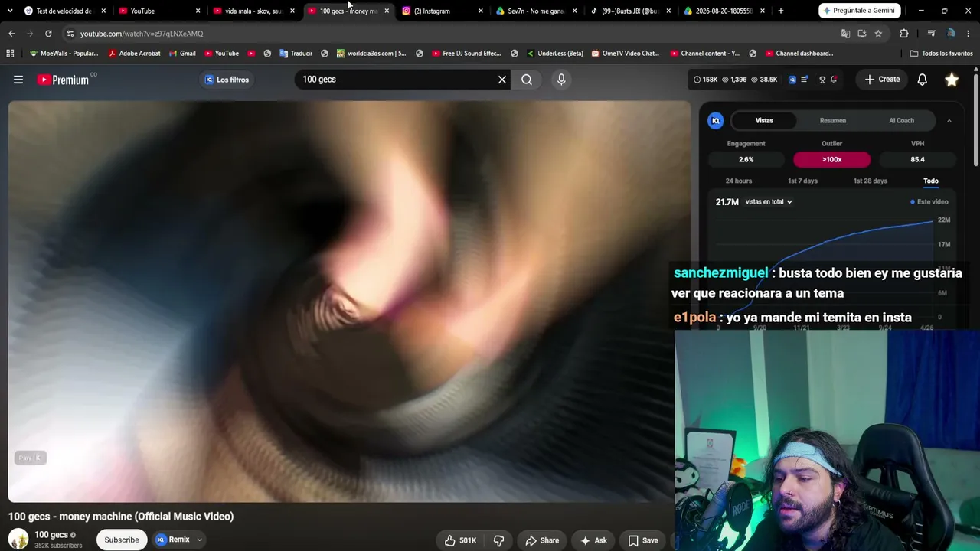This screenshot has width=980, height=551.
Task: Select the 1st 28 days range
Action: [x=870, y=181]
